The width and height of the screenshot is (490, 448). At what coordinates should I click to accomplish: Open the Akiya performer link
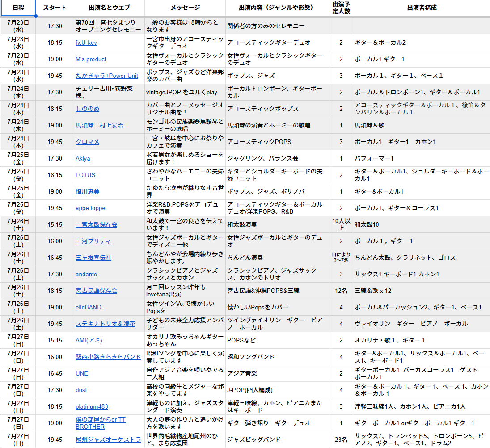click(x=83, y=158)
